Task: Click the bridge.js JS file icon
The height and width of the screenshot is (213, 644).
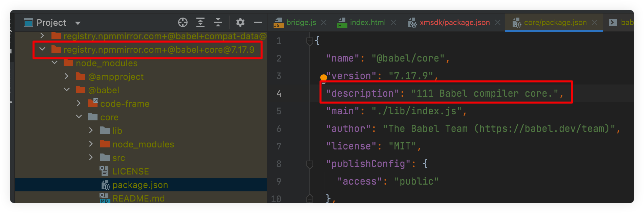Action: tap(278, 22)
